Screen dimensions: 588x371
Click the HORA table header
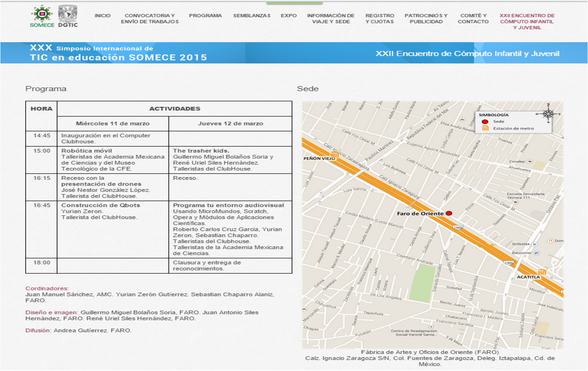click(42, 108)
